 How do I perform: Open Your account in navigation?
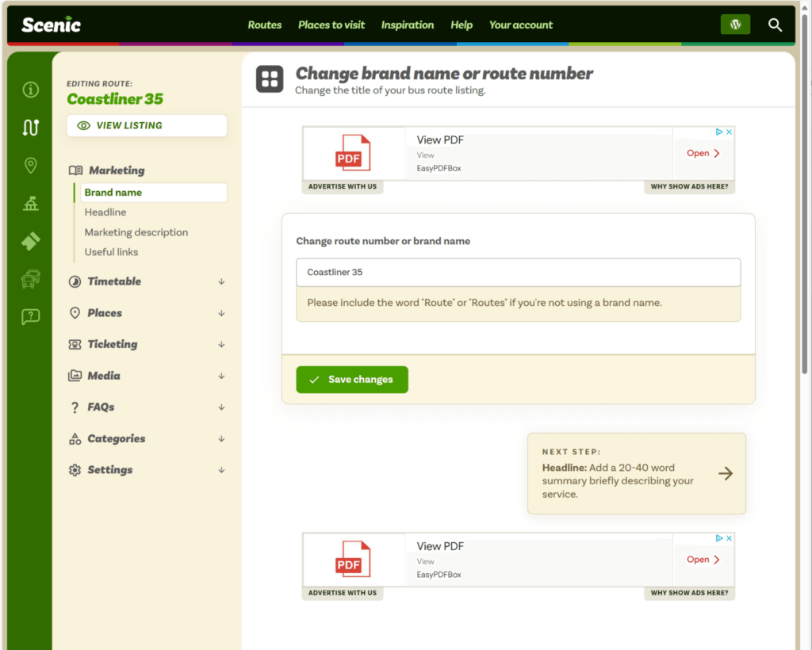tap(521, 25)
